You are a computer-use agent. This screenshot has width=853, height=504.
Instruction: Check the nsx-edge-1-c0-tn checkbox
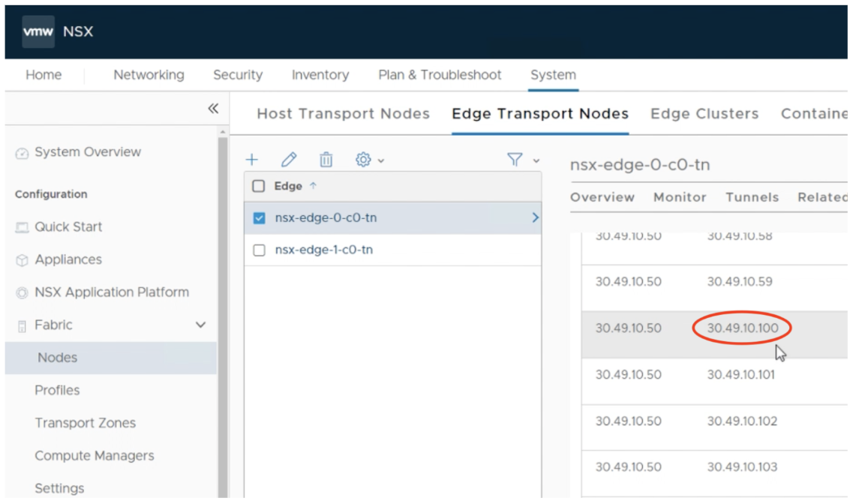(259, 250)
